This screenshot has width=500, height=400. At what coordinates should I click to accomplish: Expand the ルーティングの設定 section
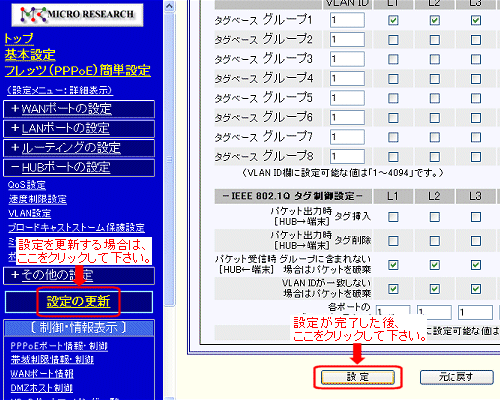click(79, 148)
